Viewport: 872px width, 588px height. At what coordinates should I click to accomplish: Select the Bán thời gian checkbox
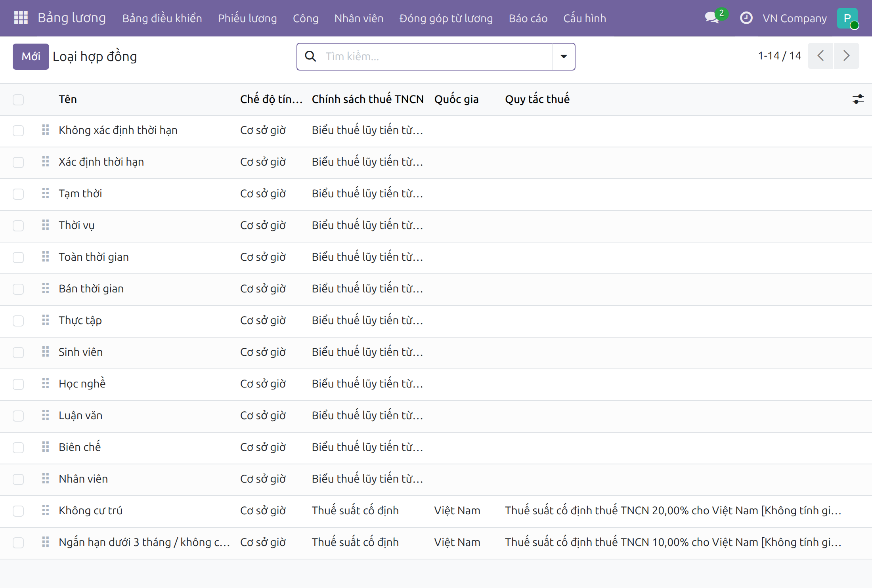18,289
